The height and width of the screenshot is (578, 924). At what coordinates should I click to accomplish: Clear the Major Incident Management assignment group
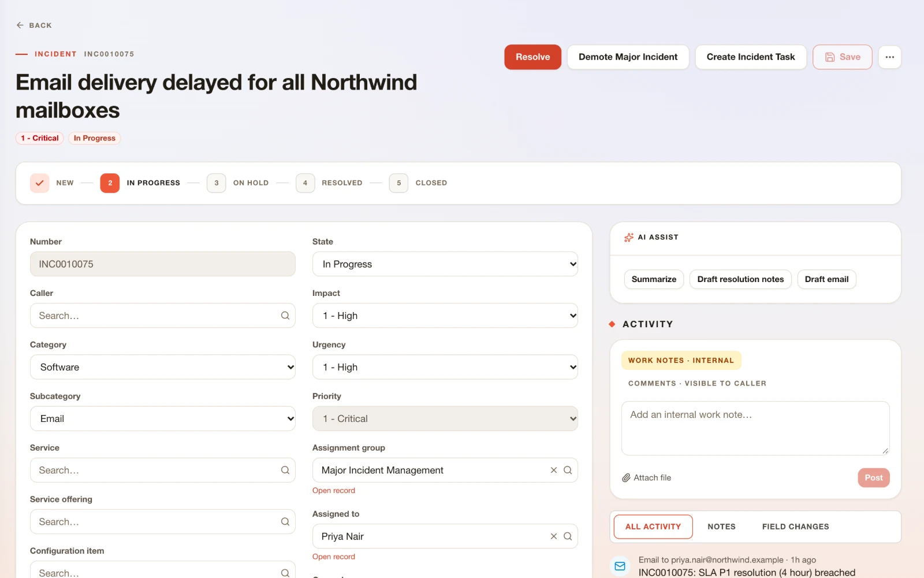tap(554, 470)
